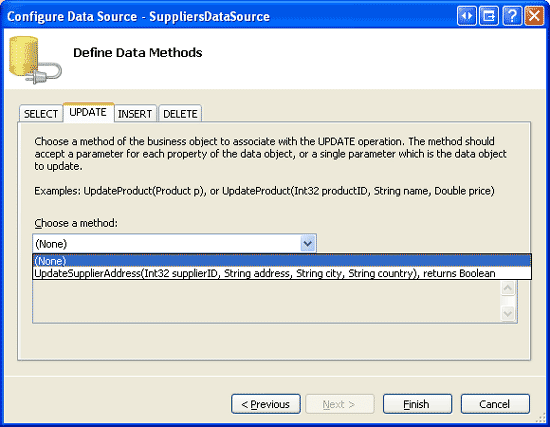Viewport: 550px width, 427px height.
Task: Click Finish to complete the wizard
Action: click(417, 404)
